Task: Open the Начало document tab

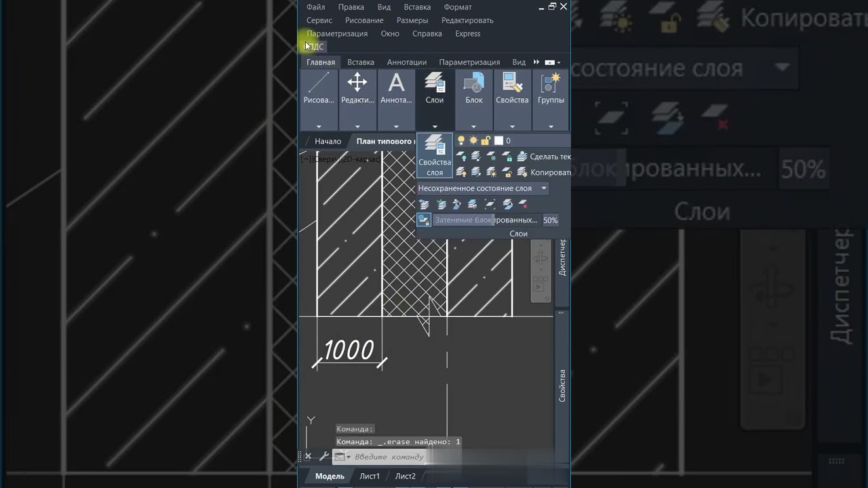Action: tap(328, 141)
